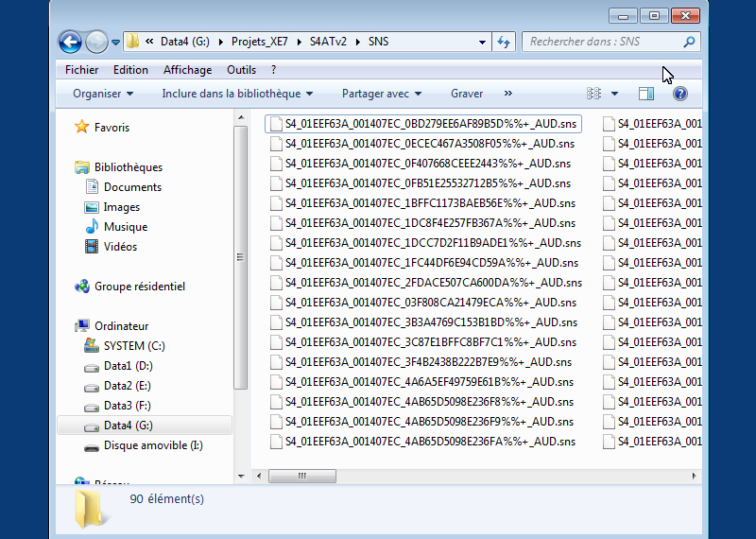Click the Favoris star icon
756x539 pixels.
point(82,127)
